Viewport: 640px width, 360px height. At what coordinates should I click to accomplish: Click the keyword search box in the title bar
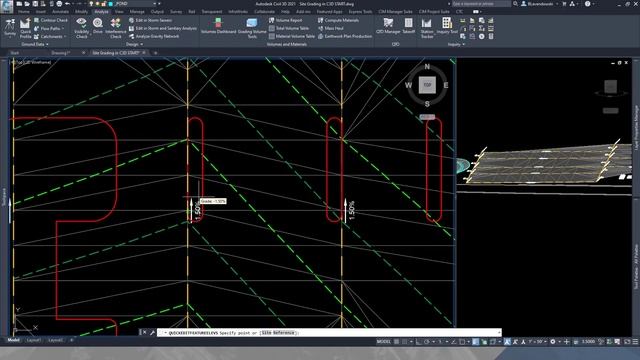481,4
